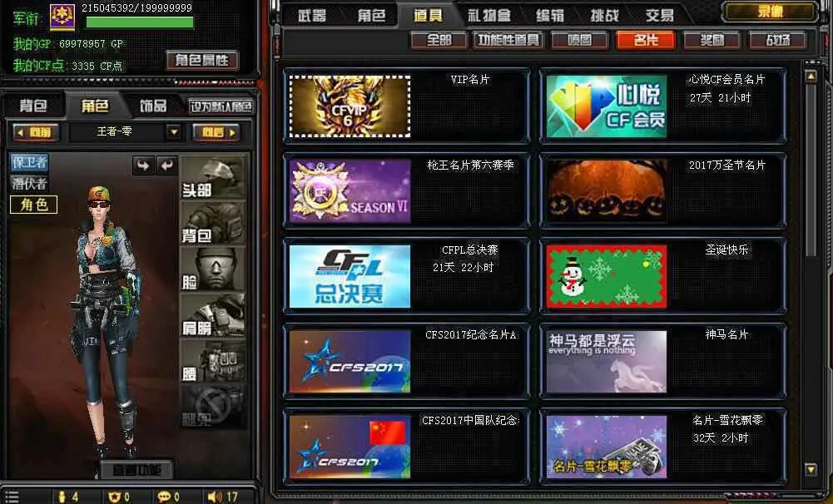Click the bottom bar counter showing 4

(x=68, y=497)
